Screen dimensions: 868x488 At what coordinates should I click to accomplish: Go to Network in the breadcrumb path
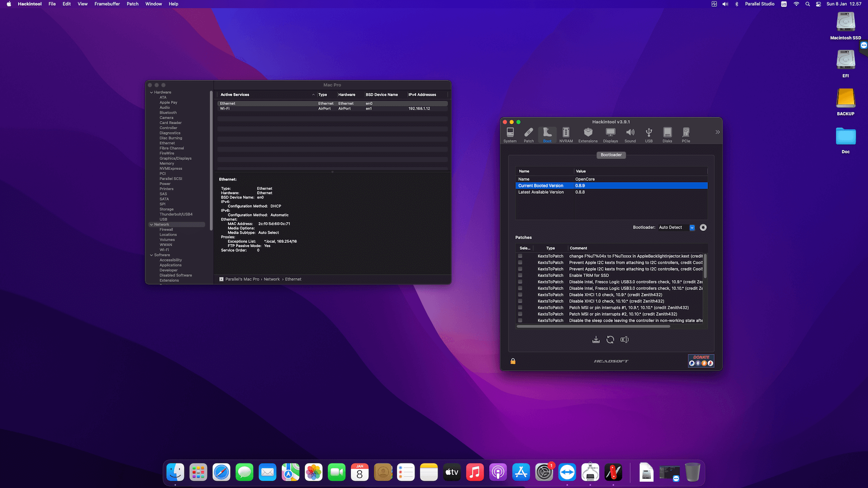coord(272,279)
